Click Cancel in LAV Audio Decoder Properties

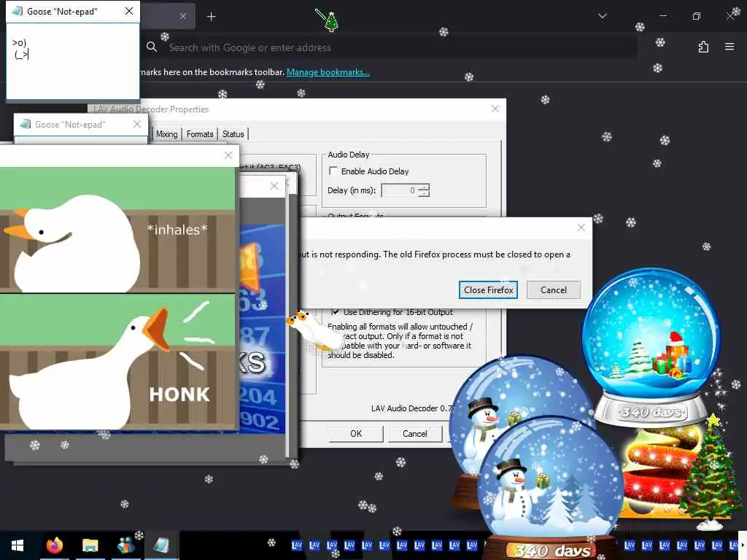[x=415, y=433]
